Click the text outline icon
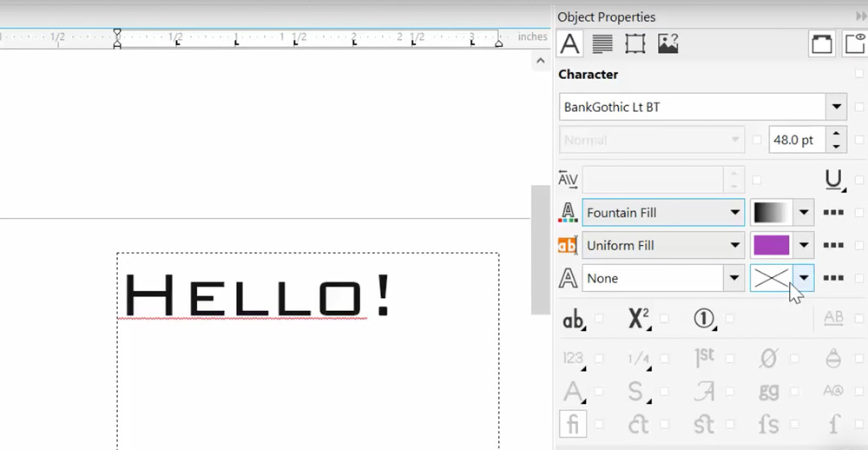Image resolution: width=868 pixels, height=450 pixels. 568,278
